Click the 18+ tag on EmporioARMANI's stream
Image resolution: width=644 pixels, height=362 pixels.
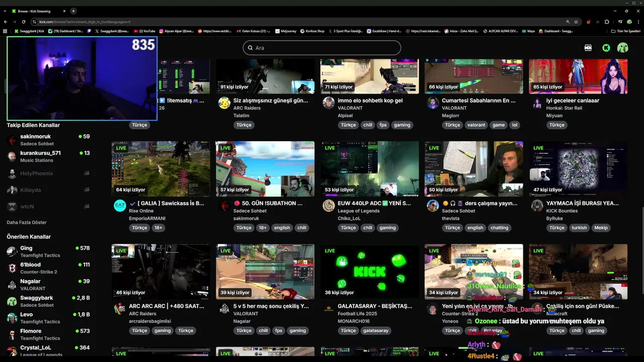pos(158,228)
